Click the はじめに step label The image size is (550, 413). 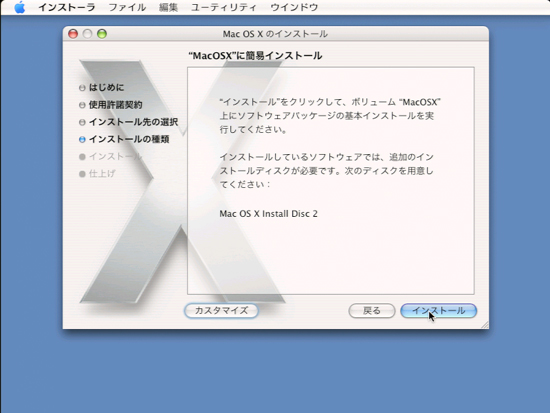pos(106,87)
